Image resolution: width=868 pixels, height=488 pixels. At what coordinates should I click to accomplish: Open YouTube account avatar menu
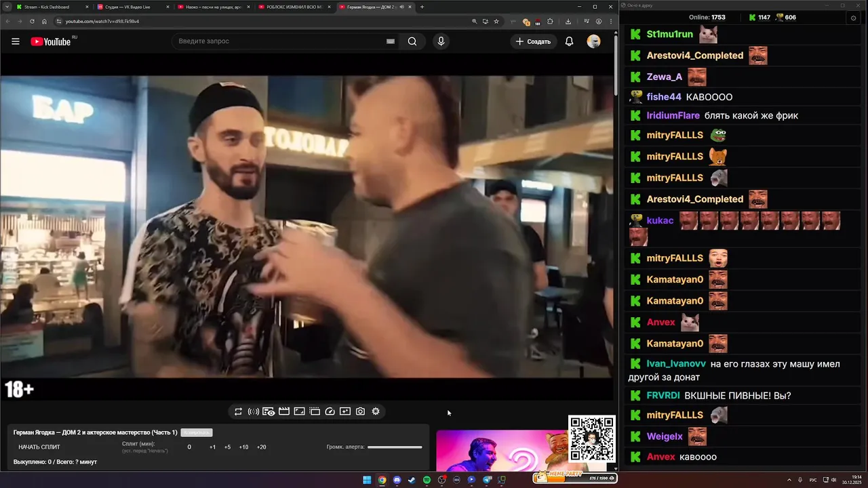point(593,41)
